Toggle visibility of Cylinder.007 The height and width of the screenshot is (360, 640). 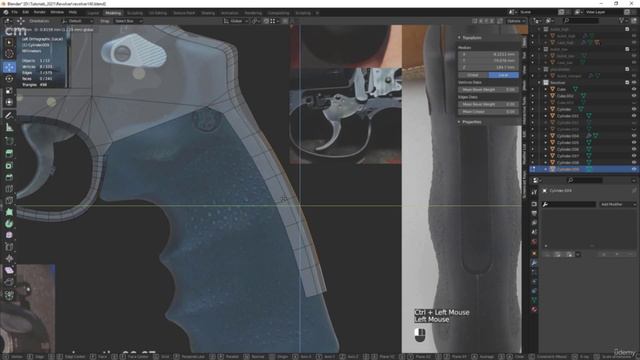tap(634, 156)
